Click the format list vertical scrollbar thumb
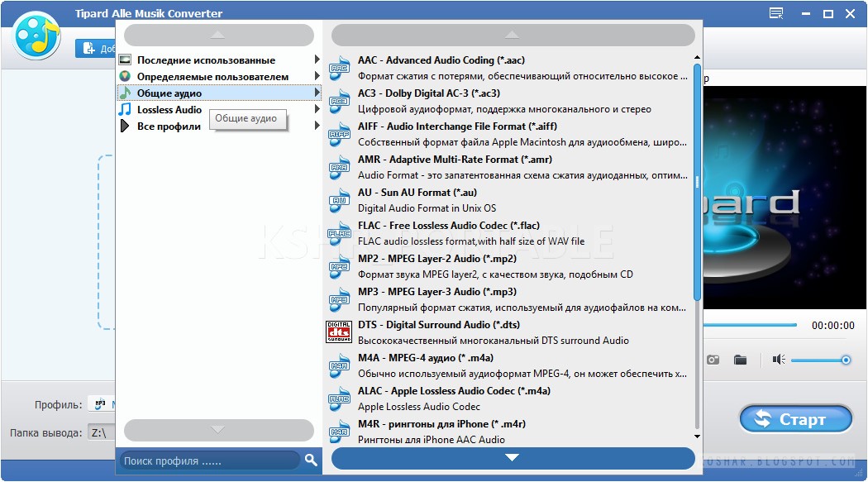This screenshot has width=868, height=482. (x=697, y=183)
